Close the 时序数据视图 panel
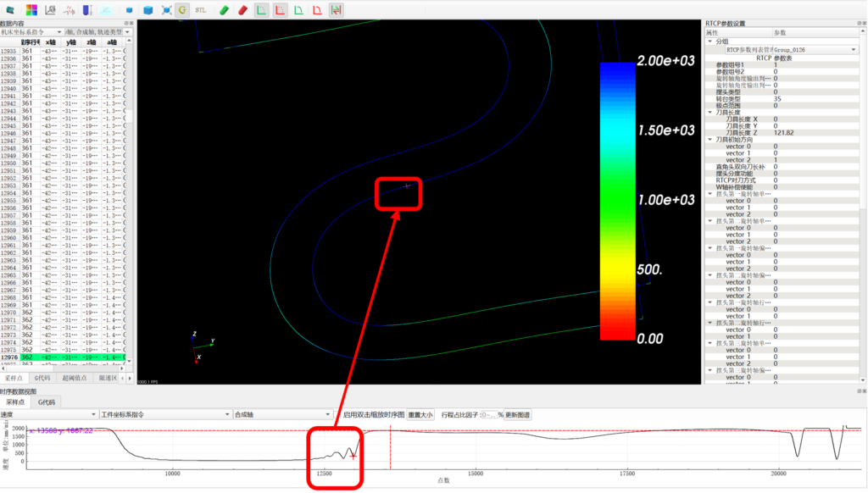Screen dimensions: 868x493 (864, 391)
